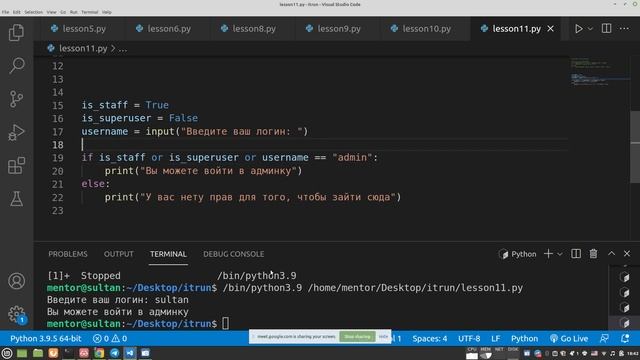The height and width of the screenshot is (360, 640).
Task: Open the Selection menu
Action: coord(33,12)
